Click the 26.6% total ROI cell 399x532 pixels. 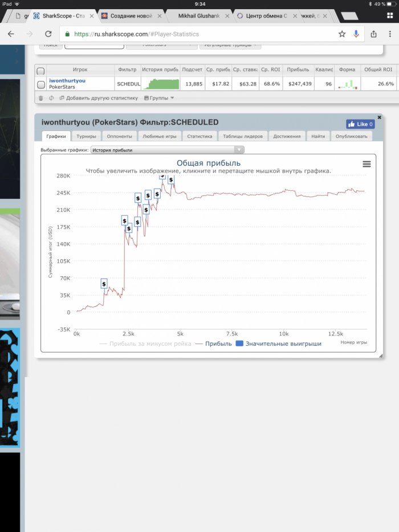tap(378, 84)
